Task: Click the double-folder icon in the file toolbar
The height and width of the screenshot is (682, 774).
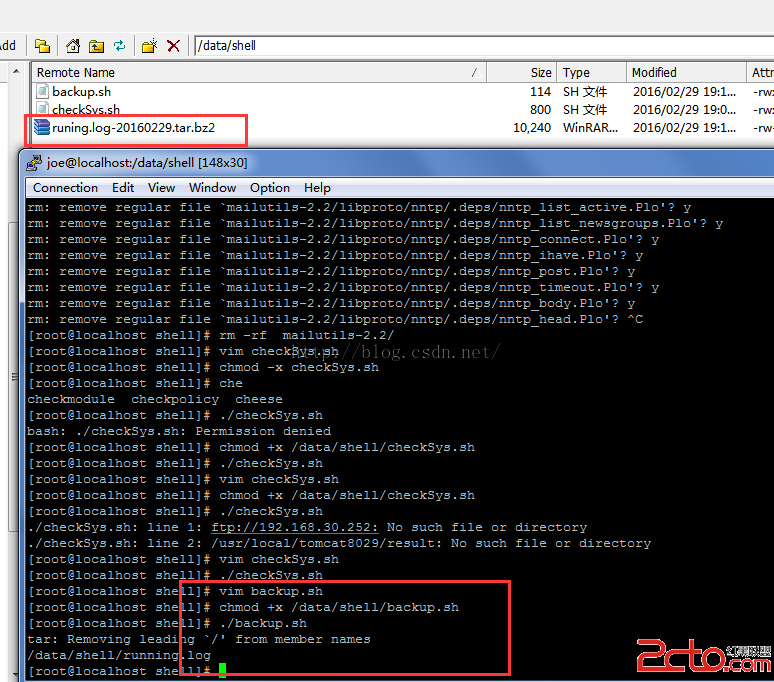Action: coord(42,46)
